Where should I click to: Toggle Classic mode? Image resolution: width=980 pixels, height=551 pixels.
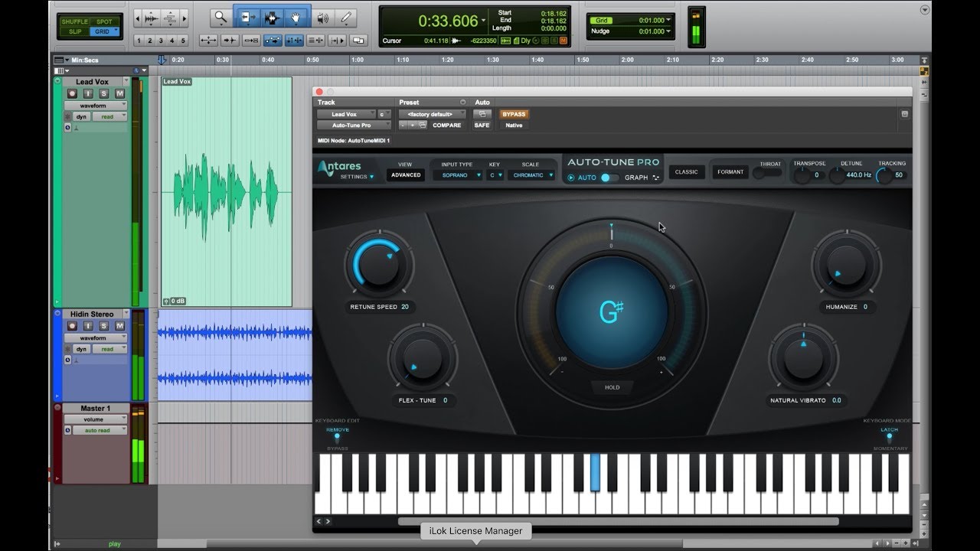point(686,171)
